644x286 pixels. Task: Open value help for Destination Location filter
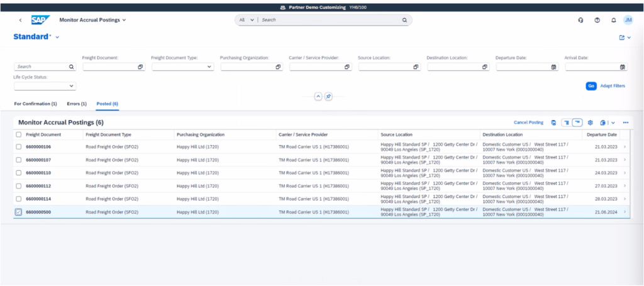click(485, 67)
